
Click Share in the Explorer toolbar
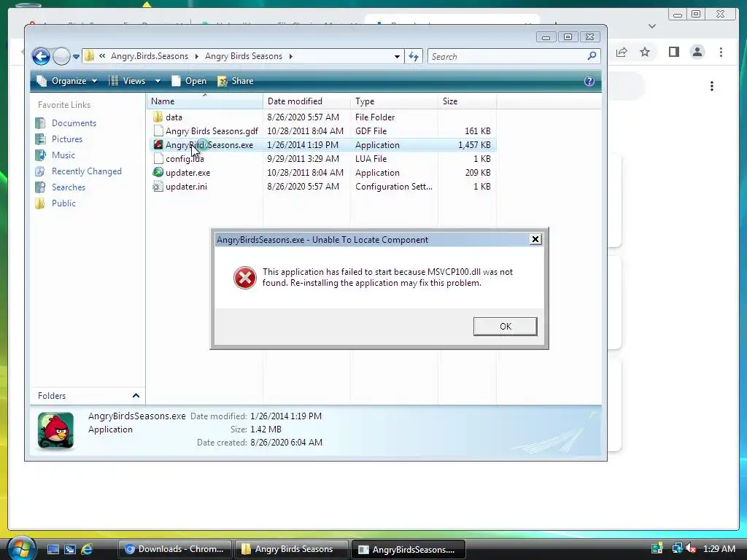click(236, 81)
